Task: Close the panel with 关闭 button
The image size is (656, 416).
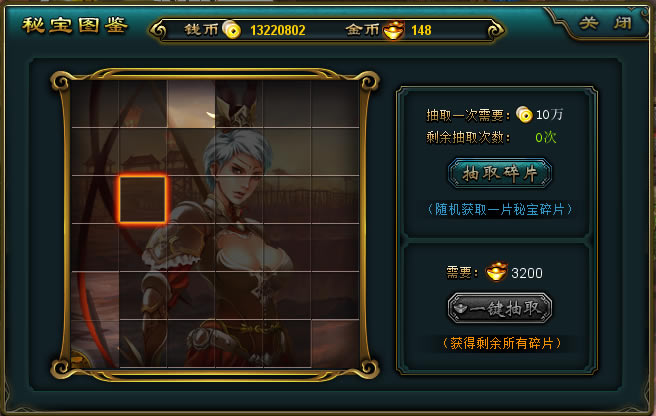Action: pos(605,23)
